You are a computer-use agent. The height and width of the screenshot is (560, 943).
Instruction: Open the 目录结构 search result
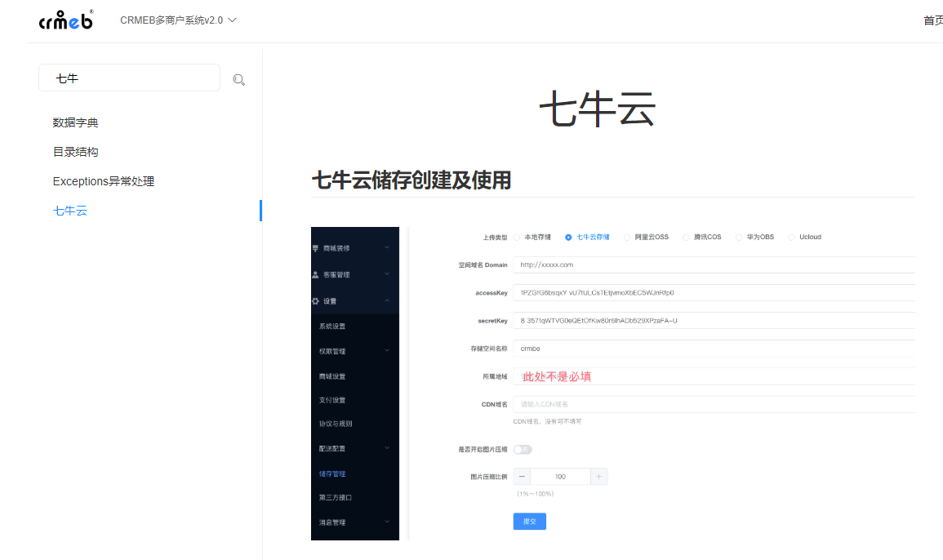[x=75, y=152]
